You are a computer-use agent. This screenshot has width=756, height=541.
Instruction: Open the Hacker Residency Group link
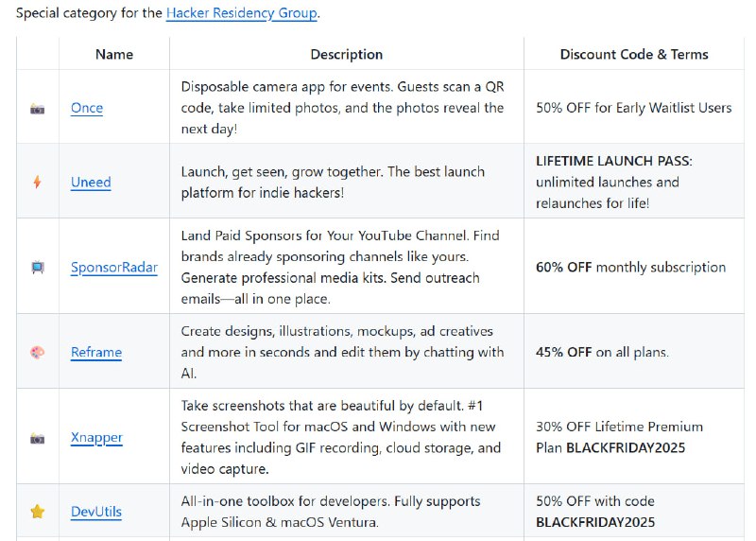click(x=242, y=13)
